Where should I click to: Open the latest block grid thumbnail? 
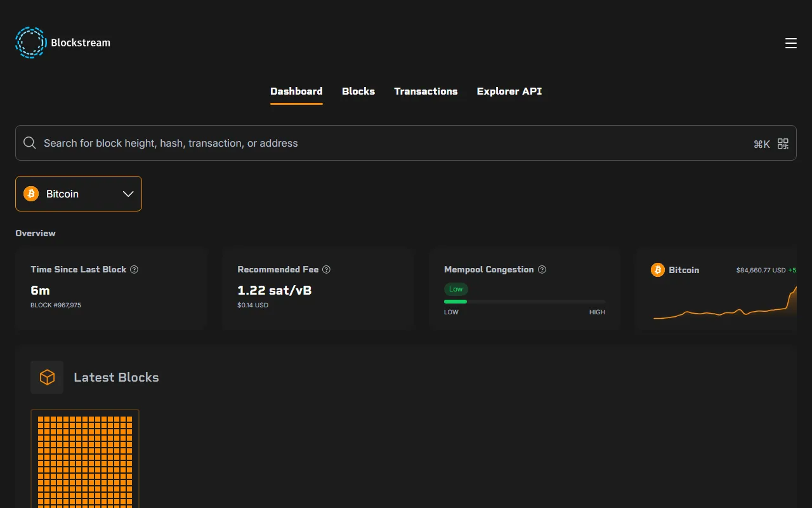tap(85, 458)
